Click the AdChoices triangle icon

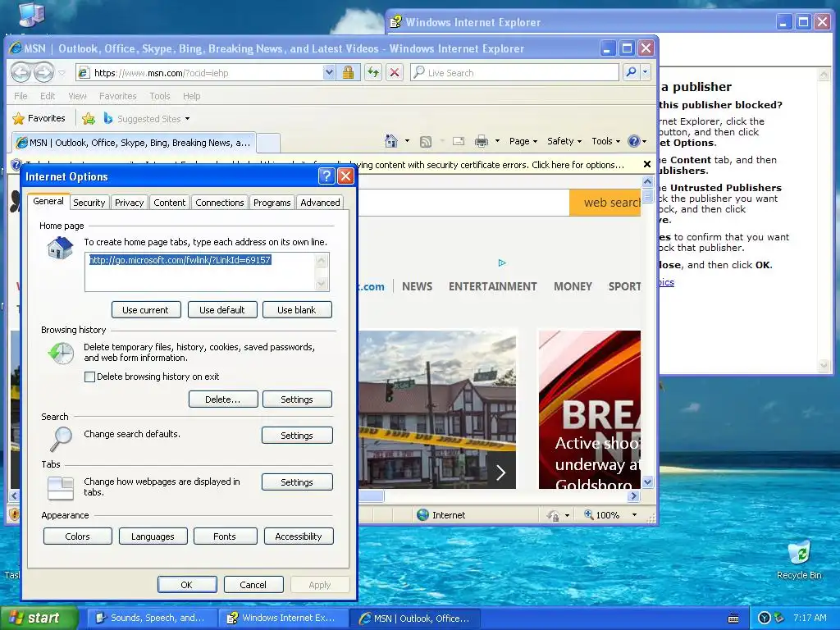click(x=502, y=262)
